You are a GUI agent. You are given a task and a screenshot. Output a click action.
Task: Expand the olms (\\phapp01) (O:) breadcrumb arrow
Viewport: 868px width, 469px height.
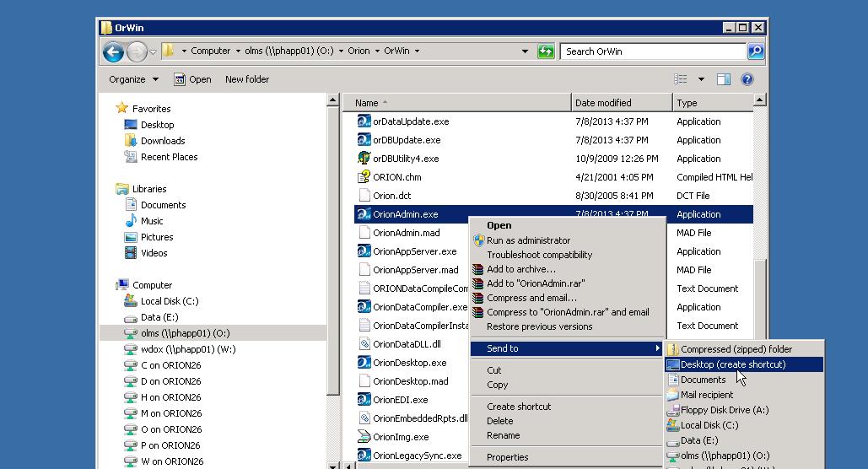point(341,51)
